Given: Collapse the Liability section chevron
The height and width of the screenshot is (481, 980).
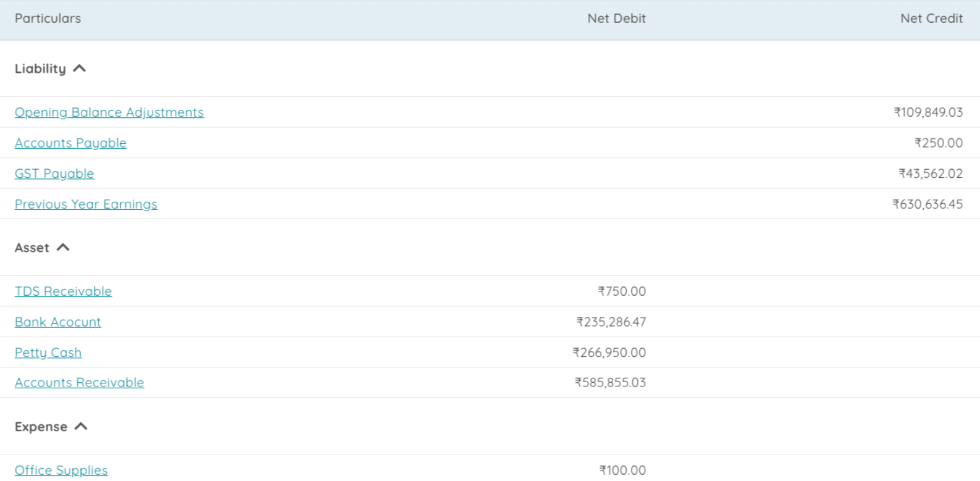Looking at the screenshot, I should [80, 69].
